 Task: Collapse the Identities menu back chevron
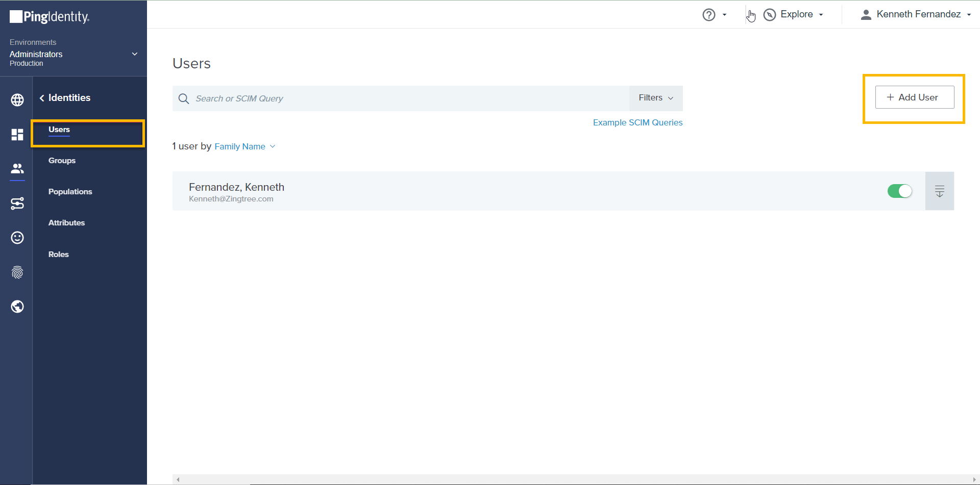point(42,98)
